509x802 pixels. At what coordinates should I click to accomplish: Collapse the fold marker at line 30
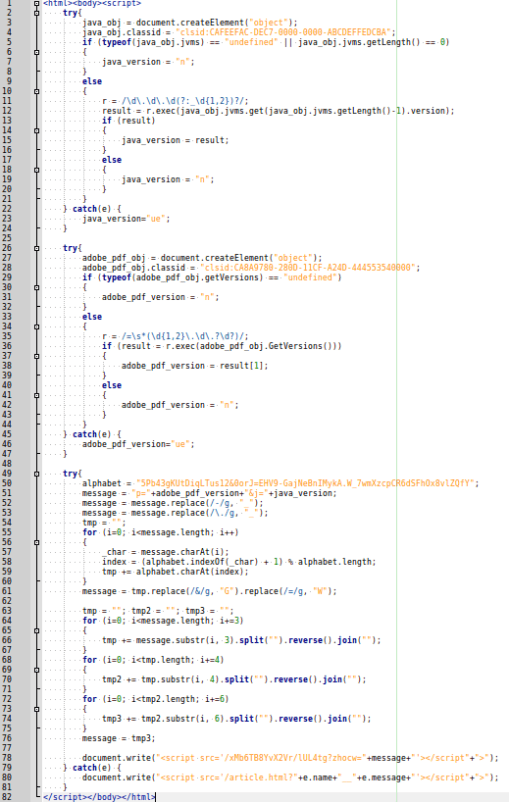tap(36, 287)
